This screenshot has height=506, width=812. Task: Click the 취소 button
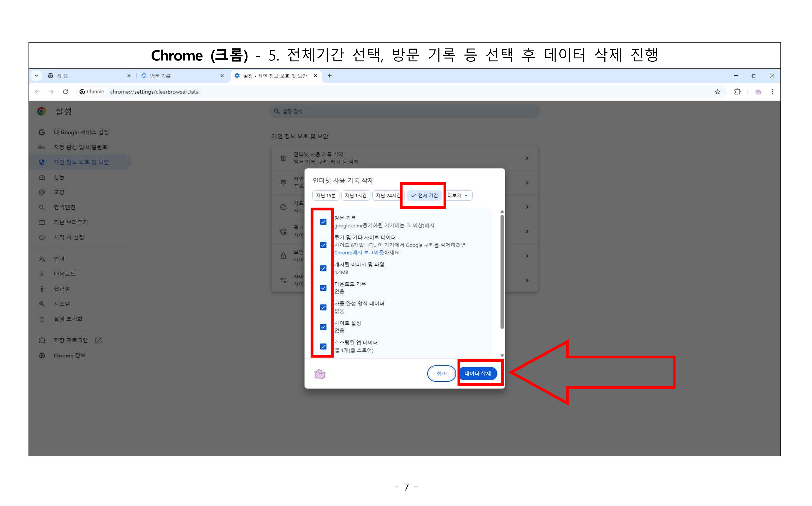[x=441, y=373]
